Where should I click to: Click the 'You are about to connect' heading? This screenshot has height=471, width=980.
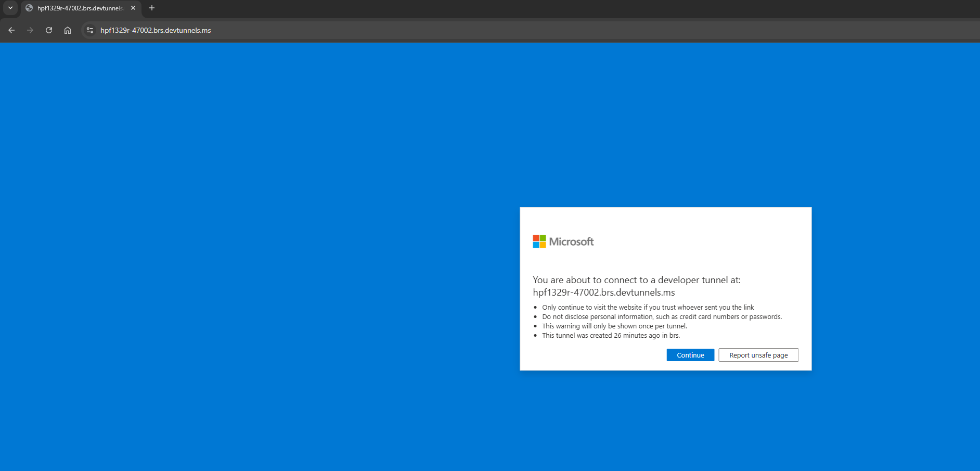pyautogui.click(x=636, y=280)
